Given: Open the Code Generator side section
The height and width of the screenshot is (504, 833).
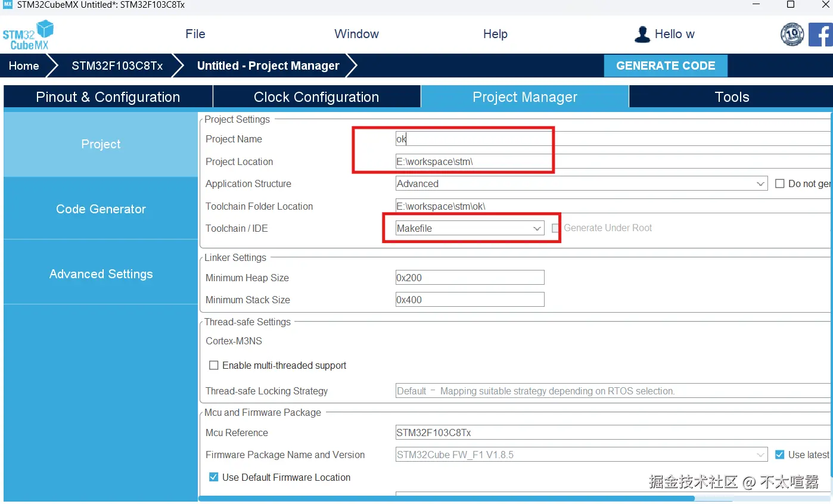Looking at the screenshot, I should pos(101,209).
